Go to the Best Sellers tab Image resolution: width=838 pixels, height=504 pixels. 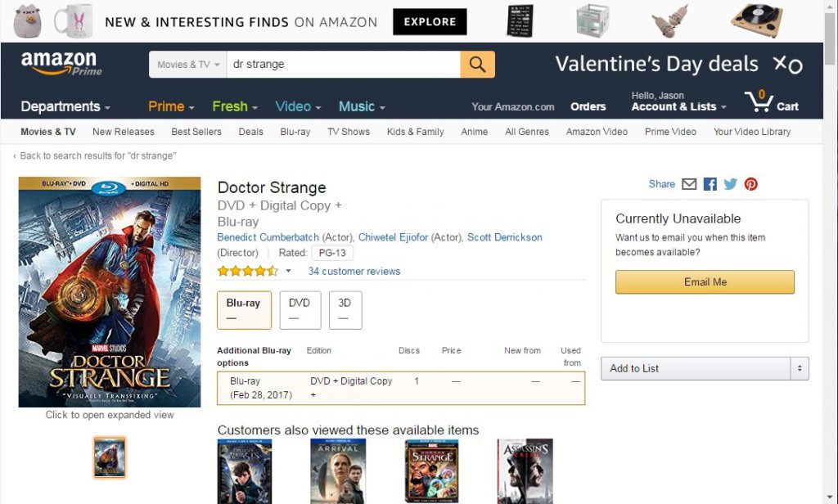coord(197,132)
